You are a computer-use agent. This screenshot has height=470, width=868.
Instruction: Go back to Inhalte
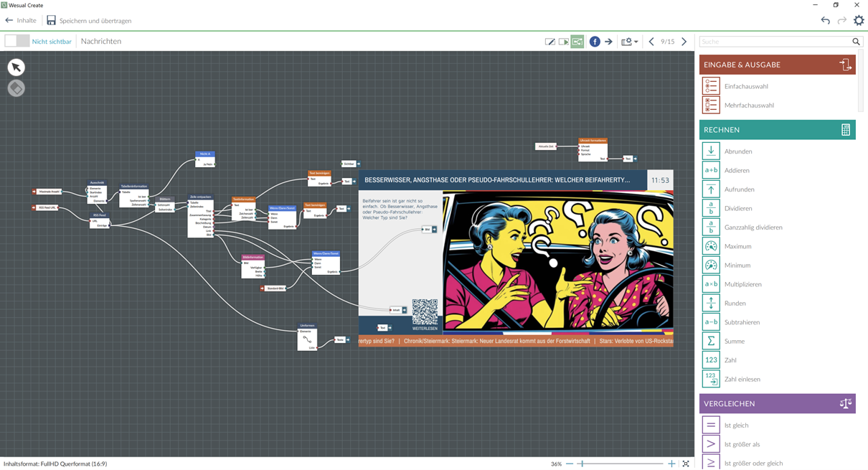[x=21, y=20]
